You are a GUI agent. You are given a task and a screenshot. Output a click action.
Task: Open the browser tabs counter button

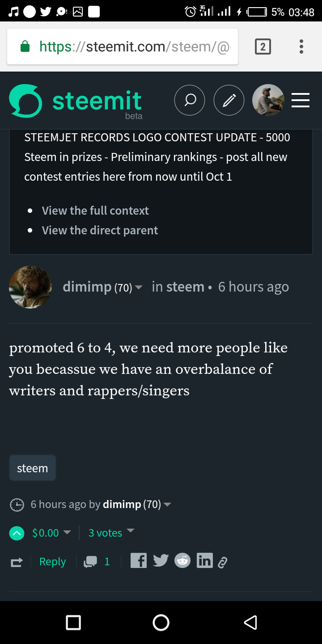click(x=263, y=47)
